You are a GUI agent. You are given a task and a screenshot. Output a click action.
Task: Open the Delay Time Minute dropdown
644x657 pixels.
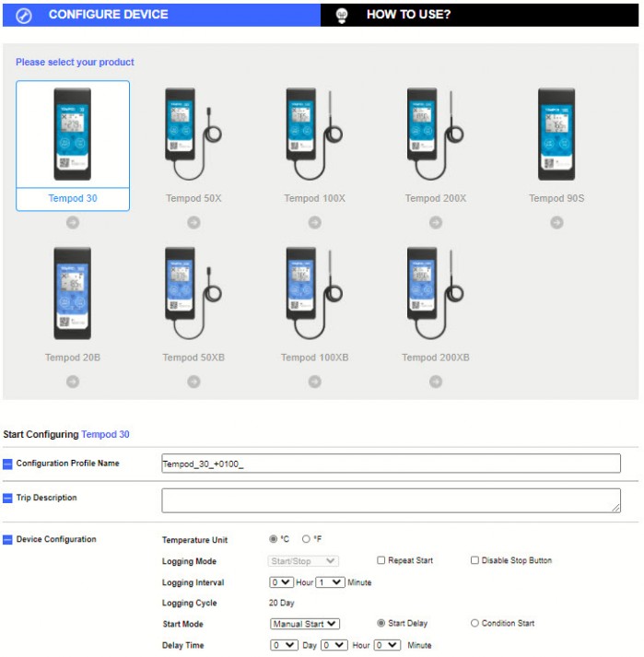coord(387,645)
